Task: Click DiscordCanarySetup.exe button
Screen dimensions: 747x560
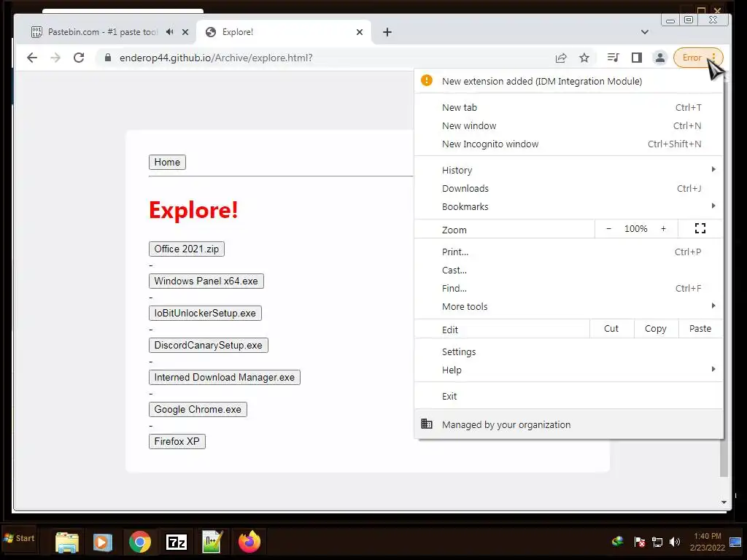Action: 209,345
